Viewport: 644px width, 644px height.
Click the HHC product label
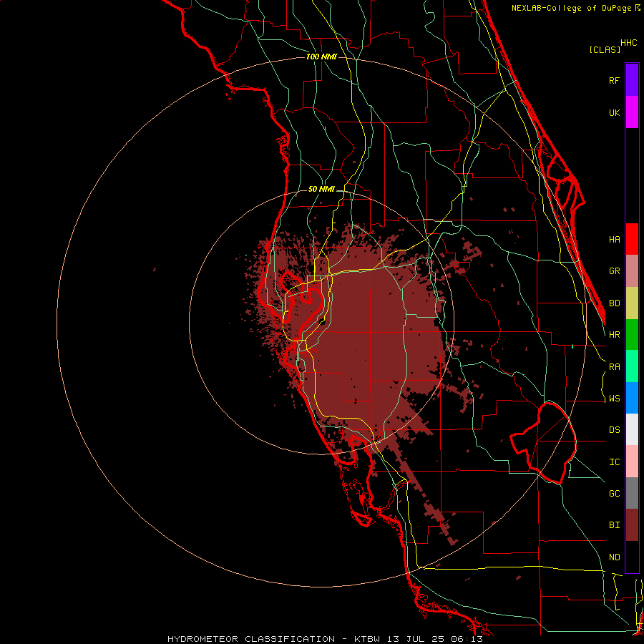628,43
